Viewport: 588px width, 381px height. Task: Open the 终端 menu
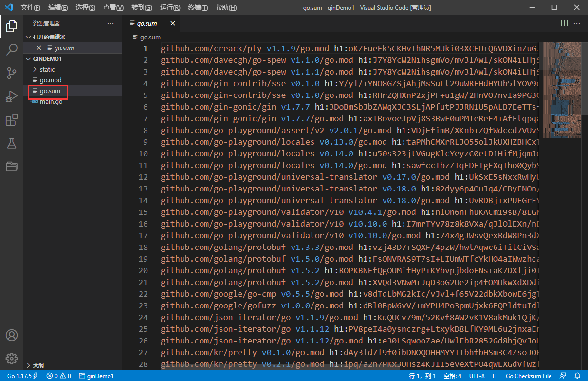[x=197, y=7]
